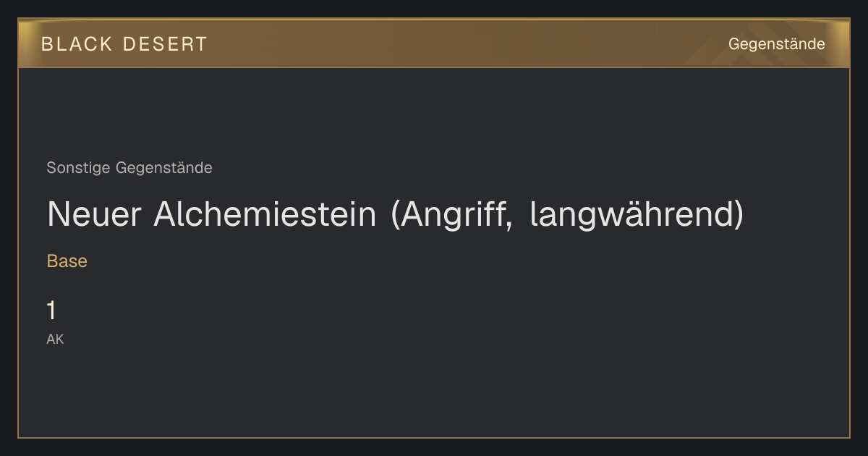Click the blank card area right of Base
The image size is (868, 456).
(x=463, y=261)
